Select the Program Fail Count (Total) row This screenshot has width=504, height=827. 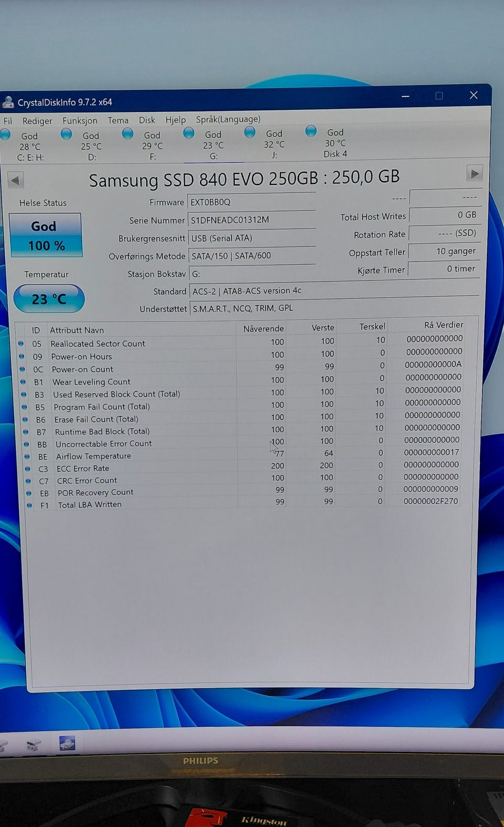click(241, 405)
